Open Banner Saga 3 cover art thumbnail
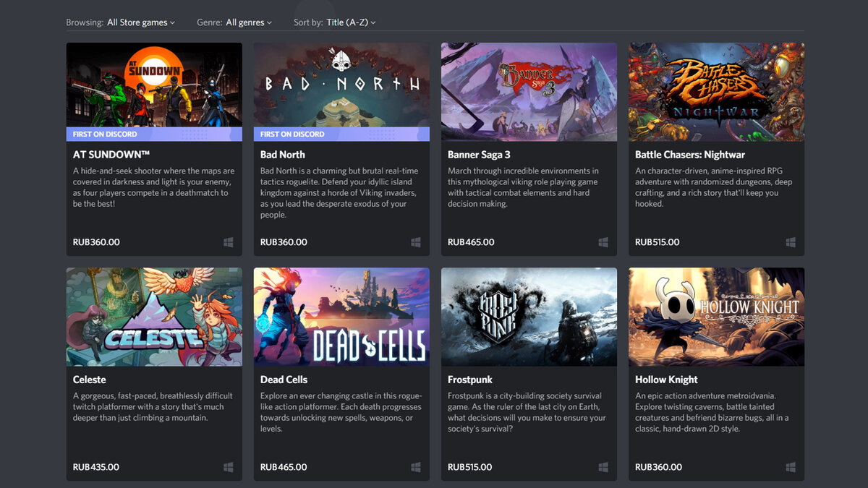 pos(529,92)
